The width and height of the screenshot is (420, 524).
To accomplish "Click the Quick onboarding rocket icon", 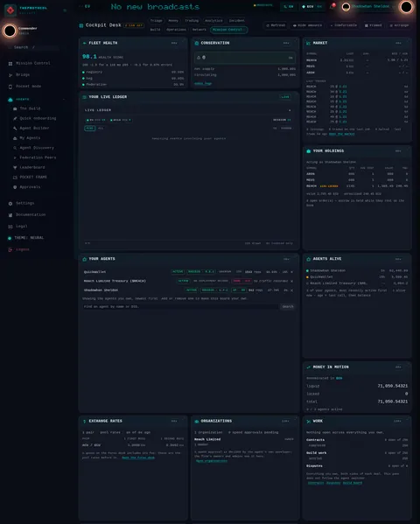I will coord(15,118).
